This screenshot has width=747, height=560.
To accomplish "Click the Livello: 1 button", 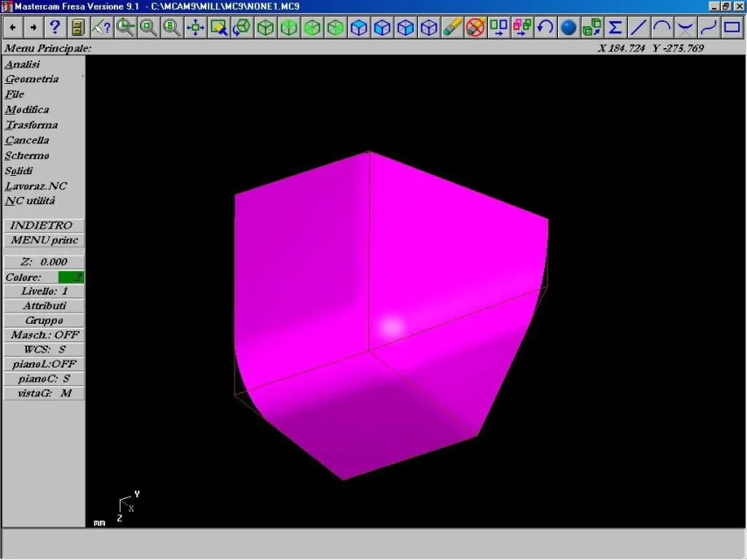I will pos(44,291).
